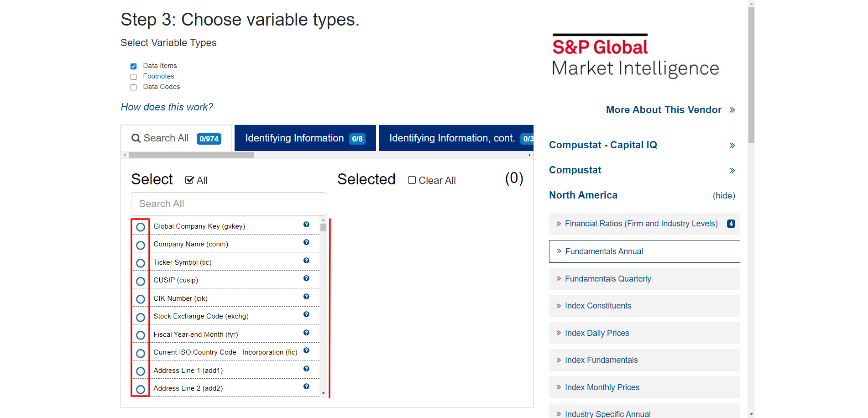The height and width of the screenshot is (418, 868).
Task: Open help icon for Ticker Symbol (tic)
Action: (x=306, y=261)
